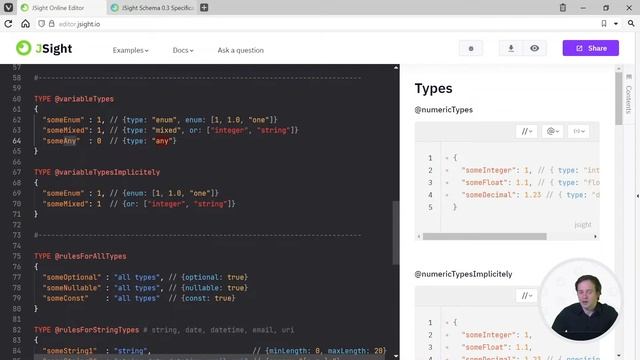Click editor scroll-up arrow

coord(396,67)
